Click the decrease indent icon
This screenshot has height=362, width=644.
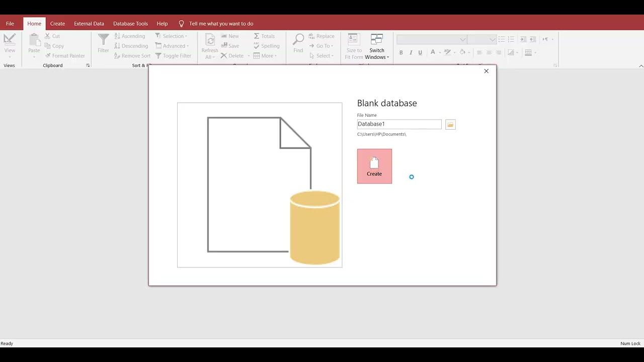tap(533, 39)
